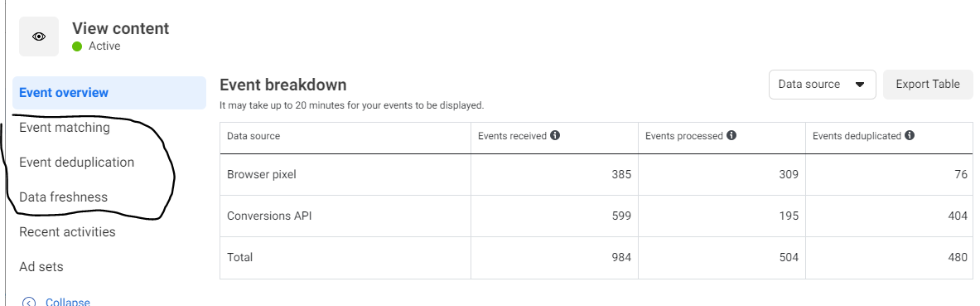
Task: Click the Collapse arrow circle icon
Action: (29, 302)
